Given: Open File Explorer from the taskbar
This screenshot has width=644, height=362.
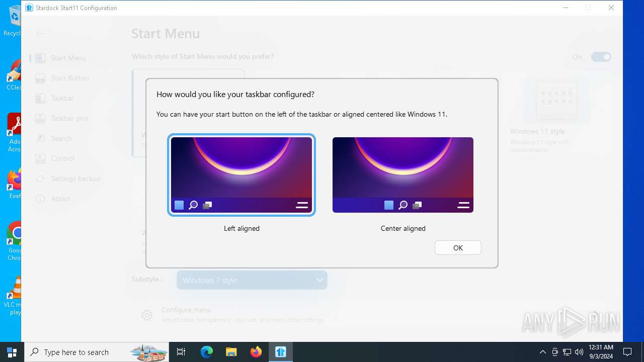Looking at the screenshot, I should tap(231, 352).
